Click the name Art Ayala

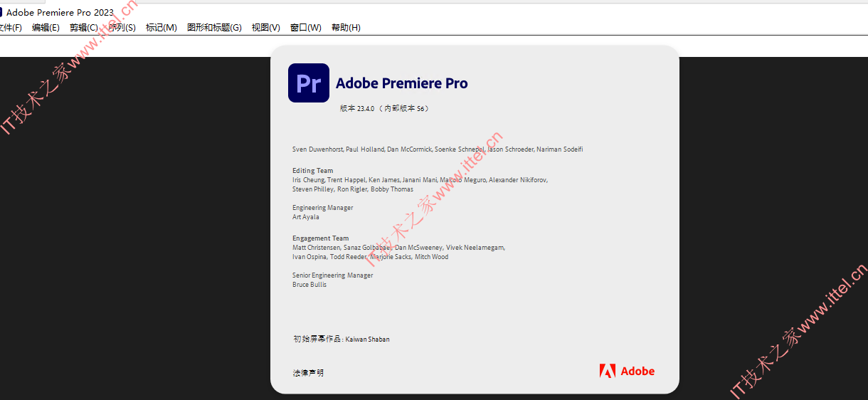pos(306,217)
